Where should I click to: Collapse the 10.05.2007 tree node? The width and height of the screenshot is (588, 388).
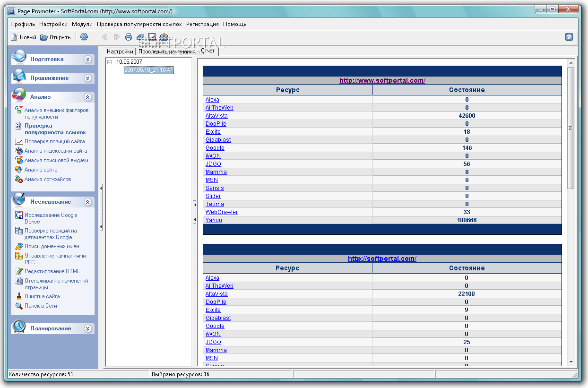(110, 61)
